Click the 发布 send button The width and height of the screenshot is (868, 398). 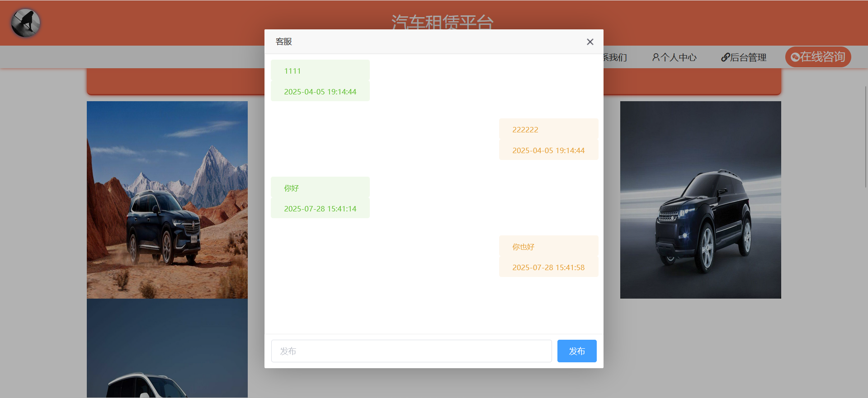pos(576,351)
